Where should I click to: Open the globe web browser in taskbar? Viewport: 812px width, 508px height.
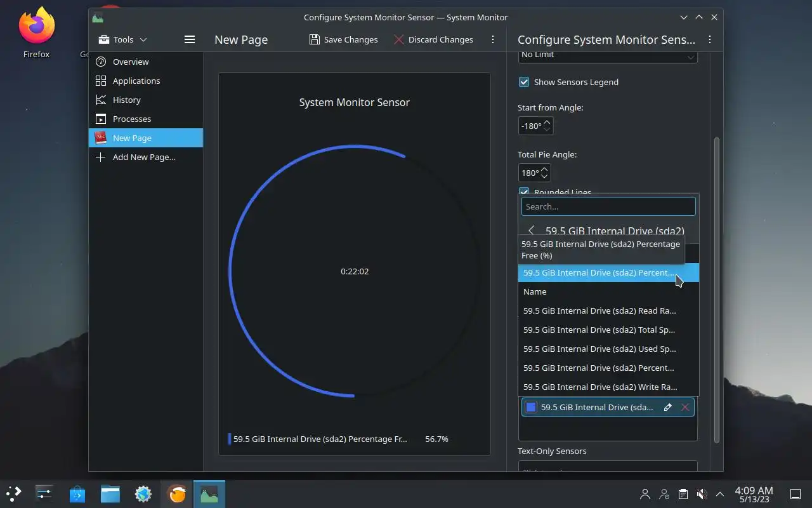143,493
